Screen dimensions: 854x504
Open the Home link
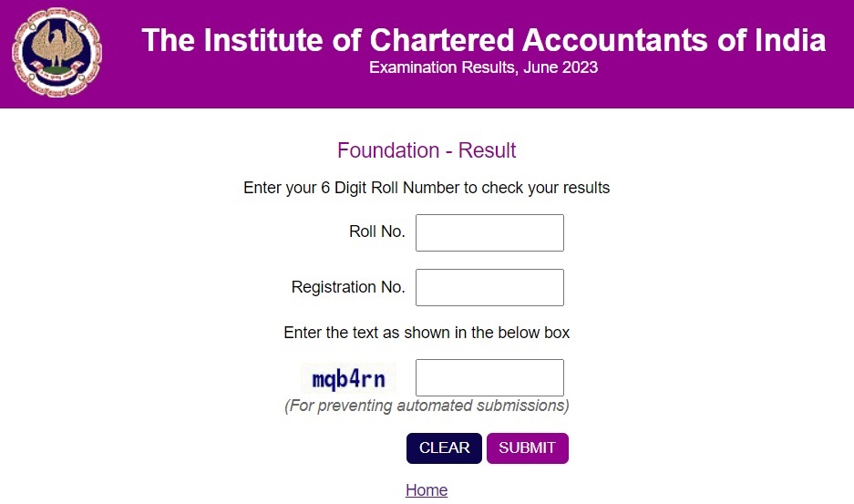tap(427, 490)
